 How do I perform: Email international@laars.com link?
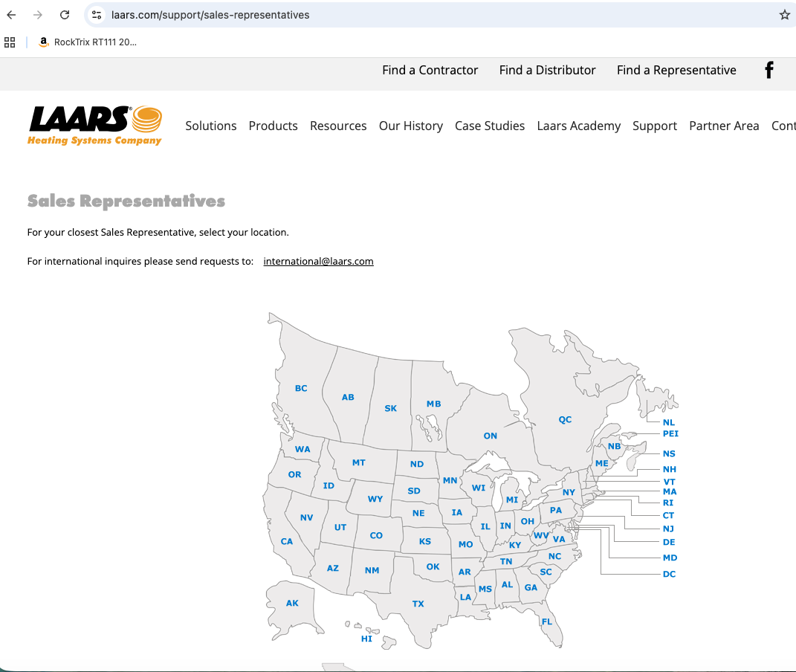click(x=318, y=262)
